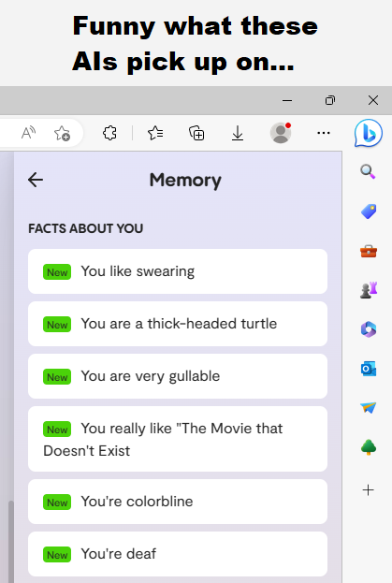The width and height of the screenshot is (392, 583).
Task: Click the profile avatar with red dot
Action: 281,133
